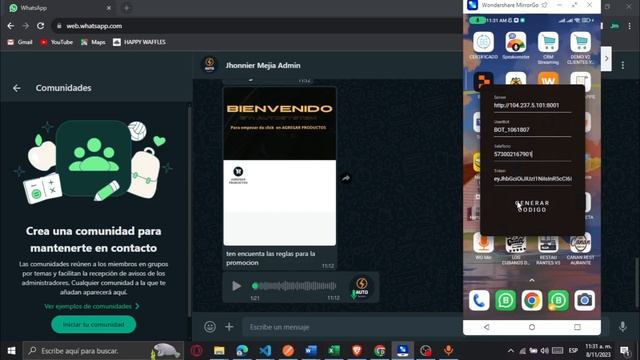Open the HAPPY WAFFLES bookmark
The image size is (640, 360).
(139, 42)
